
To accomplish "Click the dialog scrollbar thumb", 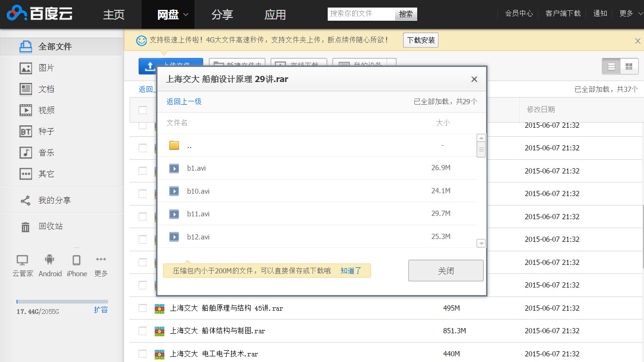I will coord(481,149).
